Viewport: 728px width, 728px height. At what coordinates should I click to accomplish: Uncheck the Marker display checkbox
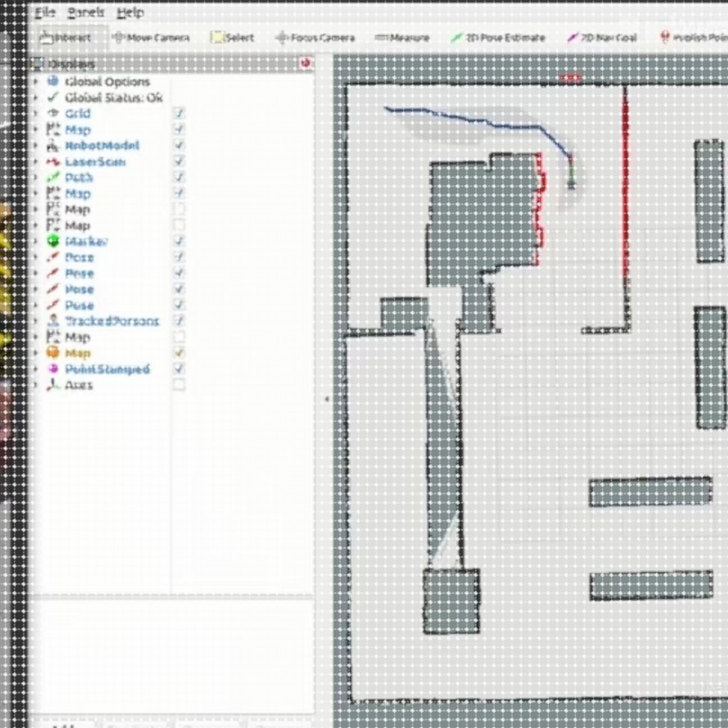click(179, 241)
